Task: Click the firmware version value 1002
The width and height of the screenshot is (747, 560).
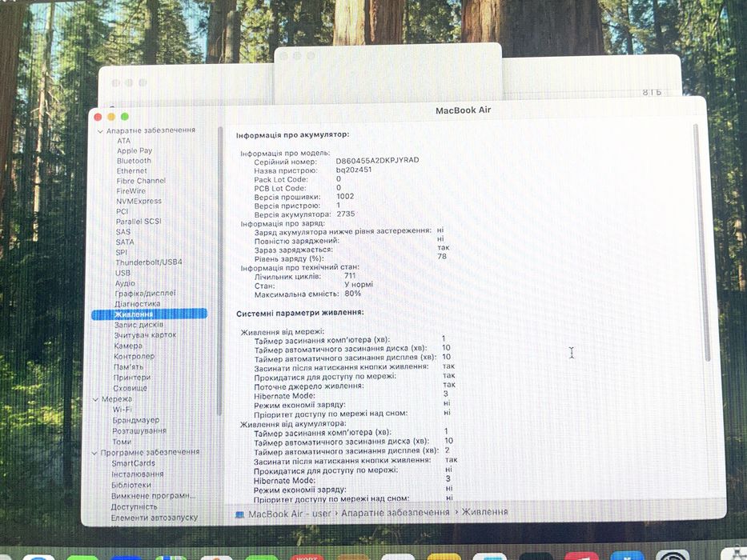Action: [x=345, y=196]
